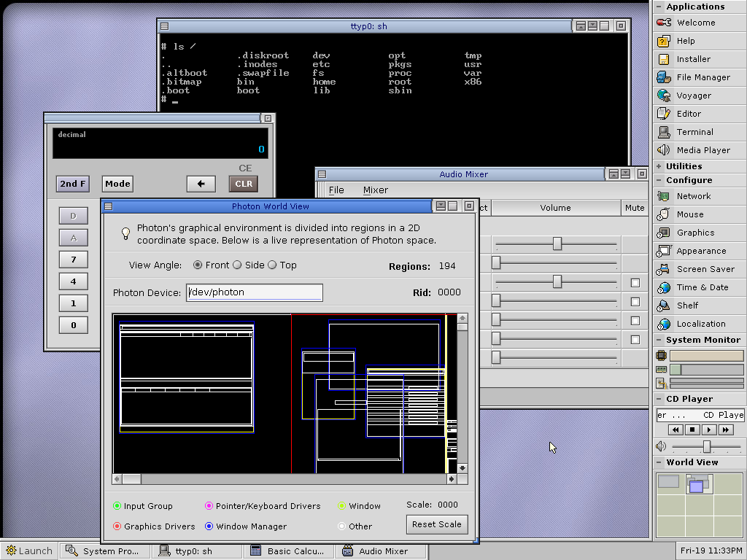Open Network configuration
This screenshot has height=560, width=747.
pos(693,196)
